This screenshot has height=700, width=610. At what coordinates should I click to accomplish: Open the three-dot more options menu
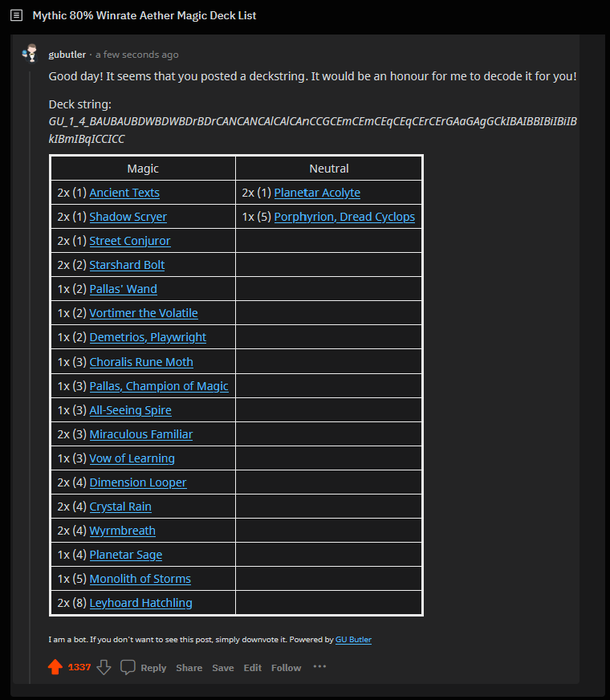[x=319, y=666]
